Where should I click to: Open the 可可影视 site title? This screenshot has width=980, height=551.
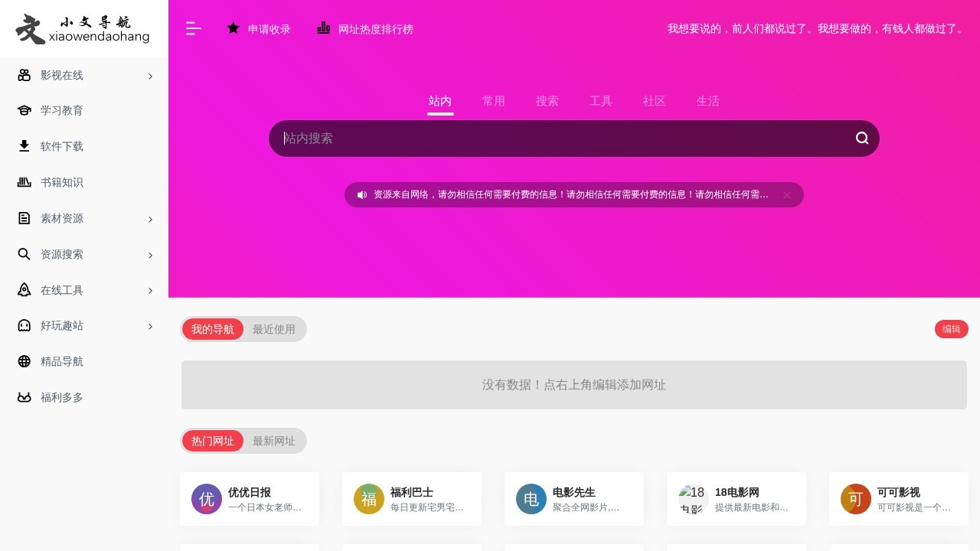(899, 492)
